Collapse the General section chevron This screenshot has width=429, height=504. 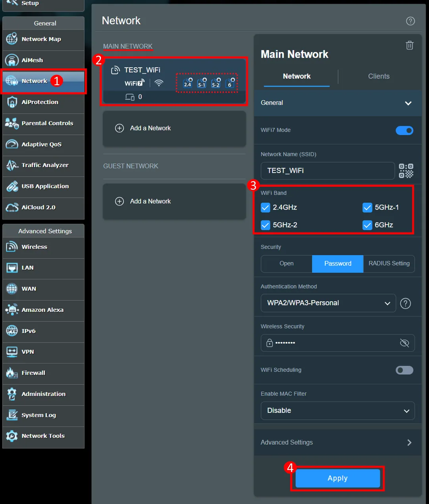pos(408,103)
